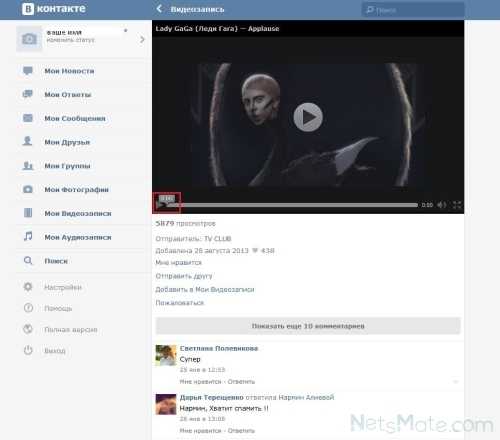Go back using the header arrow

click(159, 9)
